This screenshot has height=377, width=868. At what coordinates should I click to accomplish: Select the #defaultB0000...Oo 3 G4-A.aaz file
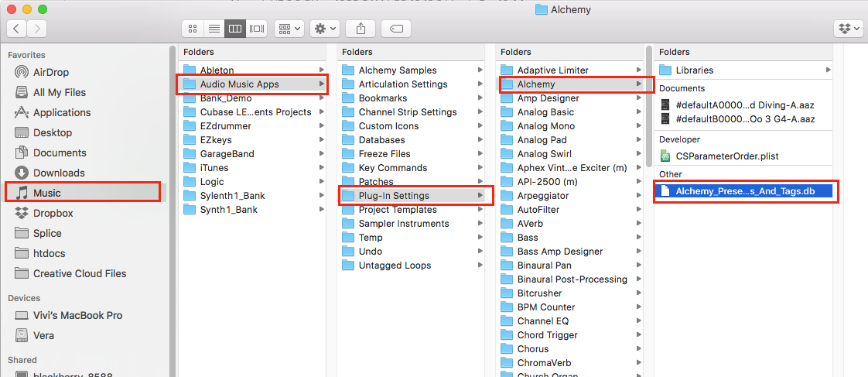[x=743, y=119]
